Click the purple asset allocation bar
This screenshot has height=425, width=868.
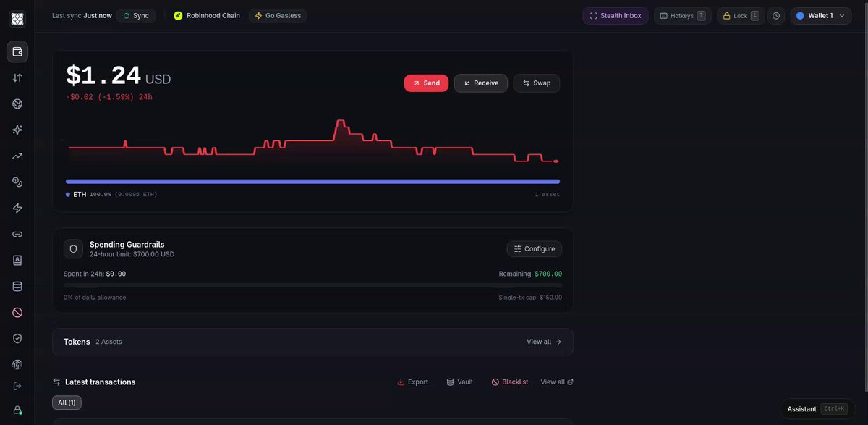312,181
